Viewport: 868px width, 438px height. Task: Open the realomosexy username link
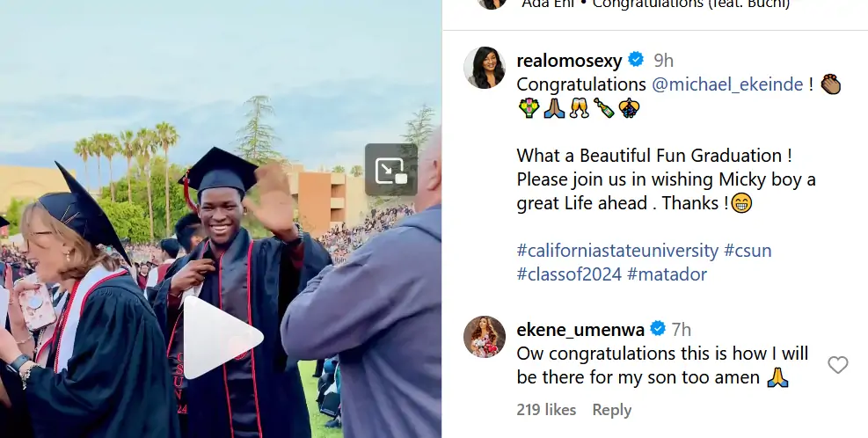pos(569,61)
